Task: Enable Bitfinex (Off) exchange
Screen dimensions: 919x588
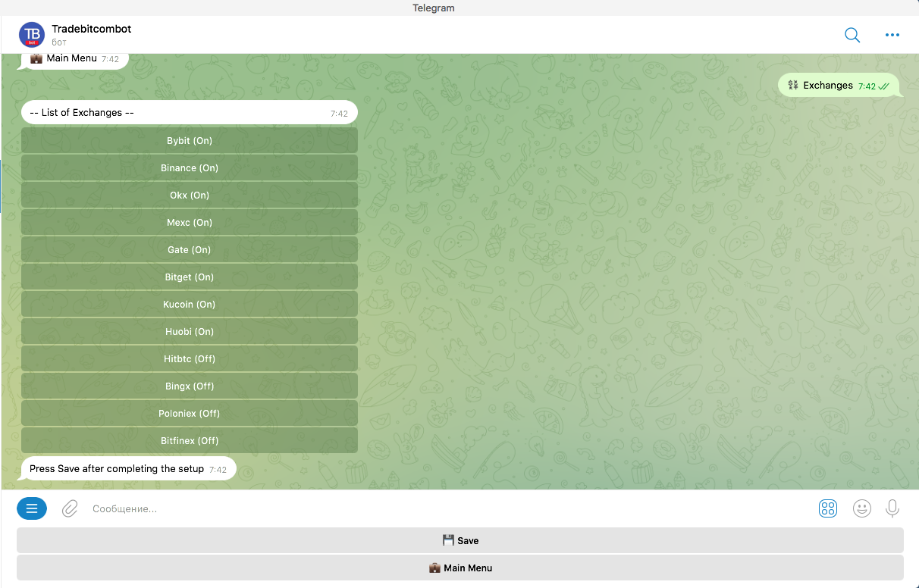Action: 190,440
